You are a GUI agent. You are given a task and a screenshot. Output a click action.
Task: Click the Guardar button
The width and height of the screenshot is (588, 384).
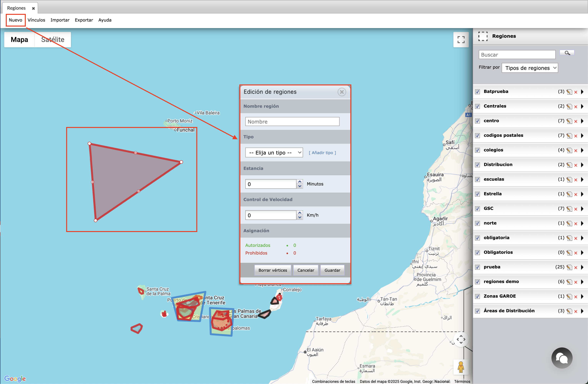click(x=332, y=270)
